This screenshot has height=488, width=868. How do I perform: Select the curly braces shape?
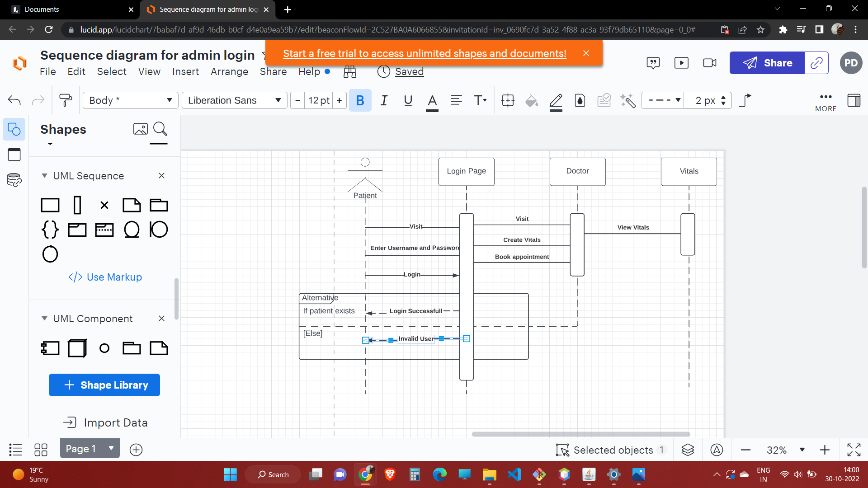click(50, 230)
